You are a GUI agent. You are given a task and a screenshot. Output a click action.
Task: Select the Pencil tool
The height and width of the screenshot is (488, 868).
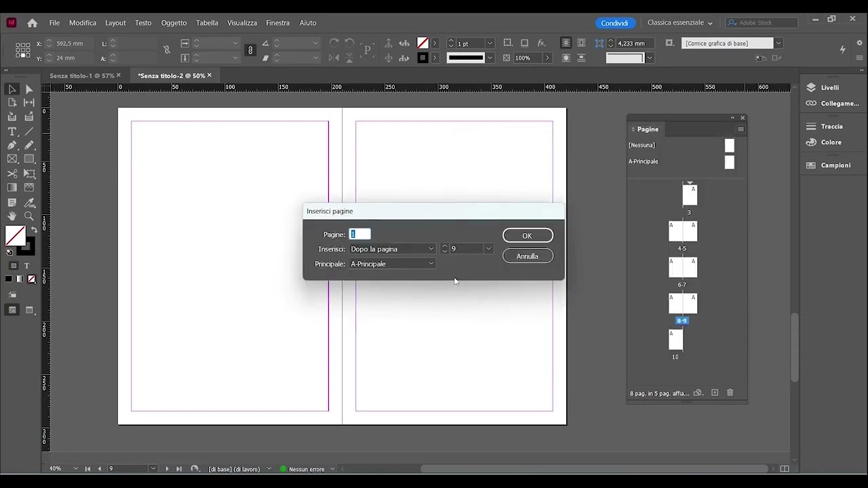pyautogui.click(x=29, y=145)
